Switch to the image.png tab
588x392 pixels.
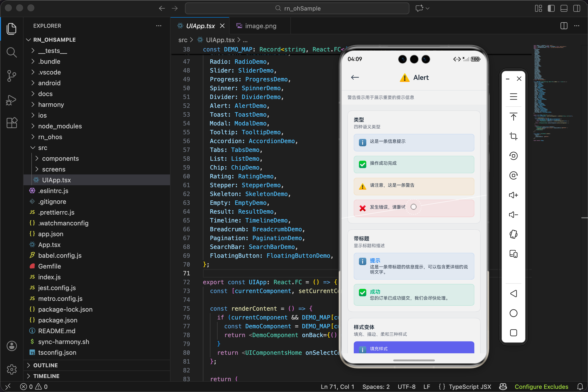tap(260, 26)
